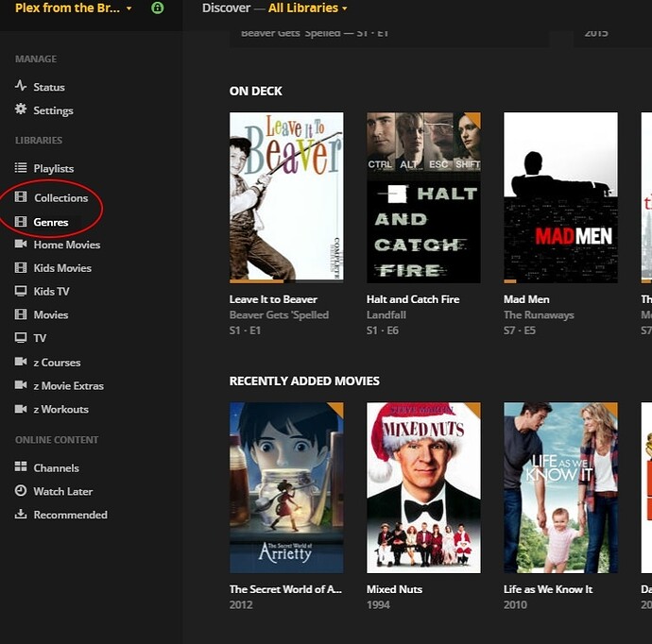652x644 pixels.
Task: Click the z Courses camera icon
Action: pos(21,362)
